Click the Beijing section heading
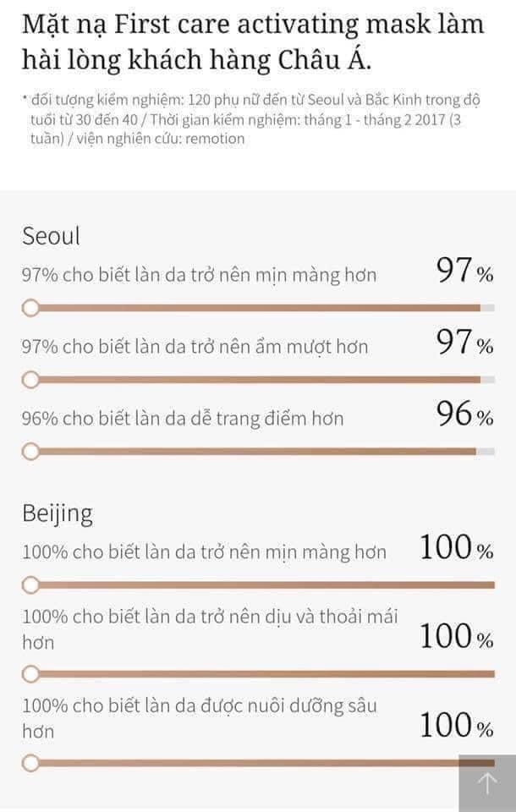Screen dimensions: 516x812 58,513
